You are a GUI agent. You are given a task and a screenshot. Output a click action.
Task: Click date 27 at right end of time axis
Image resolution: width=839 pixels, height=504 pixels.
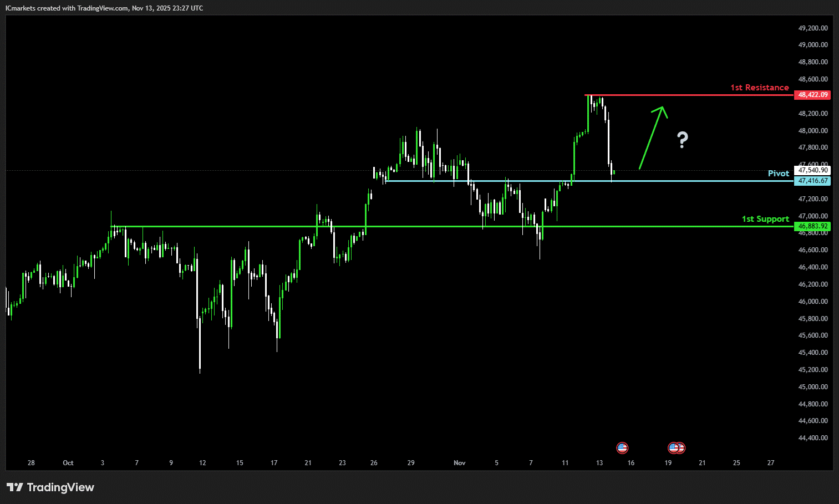pyautogui.click(x=770, y=463)
